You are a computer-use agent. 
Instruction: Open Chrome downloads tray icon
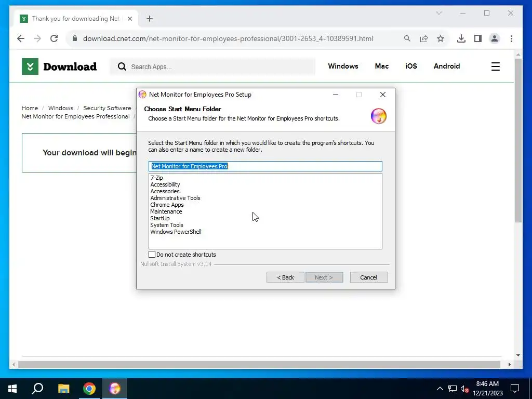[x=461, y=38]
